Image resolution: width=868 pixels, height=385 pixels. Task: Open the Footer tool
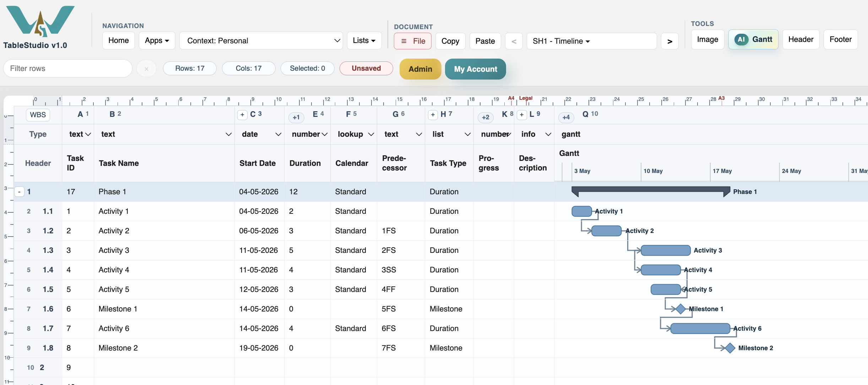tap(841, 39)
